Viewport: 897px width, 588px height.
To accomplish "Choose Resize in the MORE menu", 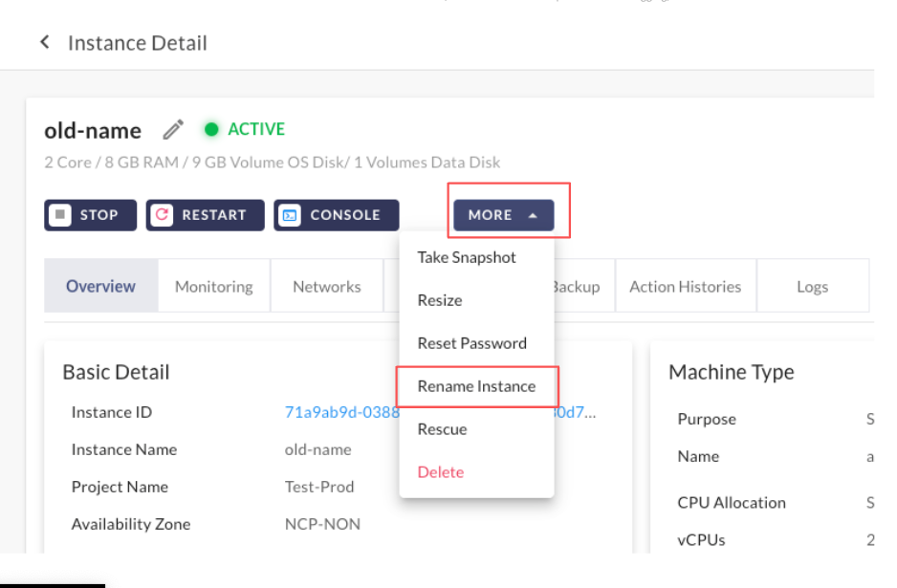I will tap(440, 300).
